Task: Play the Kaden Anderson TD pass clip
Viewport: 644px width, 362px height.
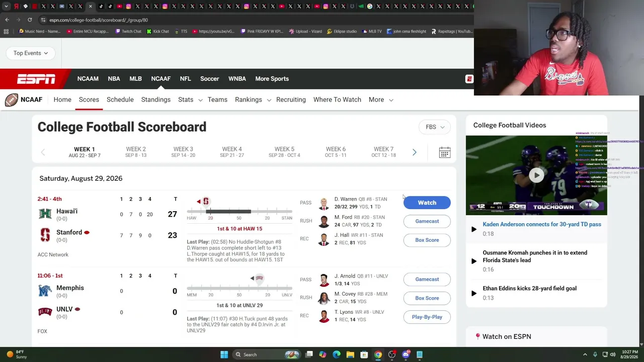Action: click(x=473, y=229)
